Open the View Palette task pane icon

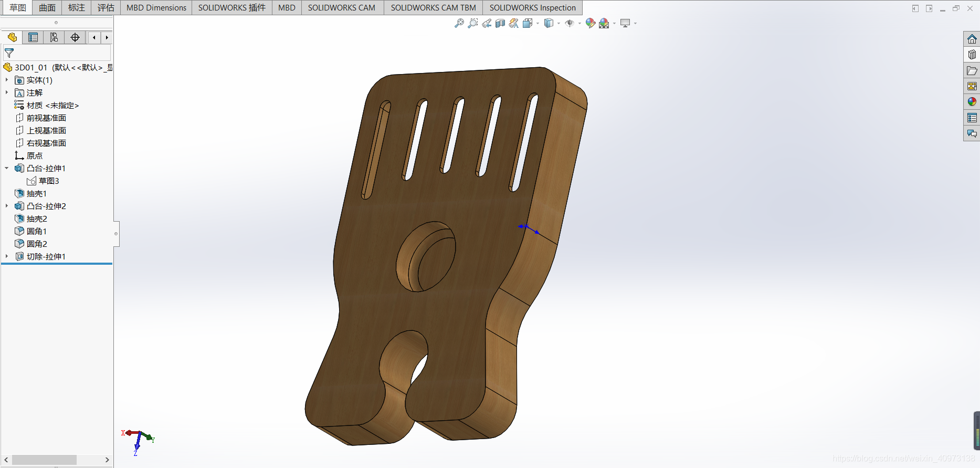click(972, 86)
